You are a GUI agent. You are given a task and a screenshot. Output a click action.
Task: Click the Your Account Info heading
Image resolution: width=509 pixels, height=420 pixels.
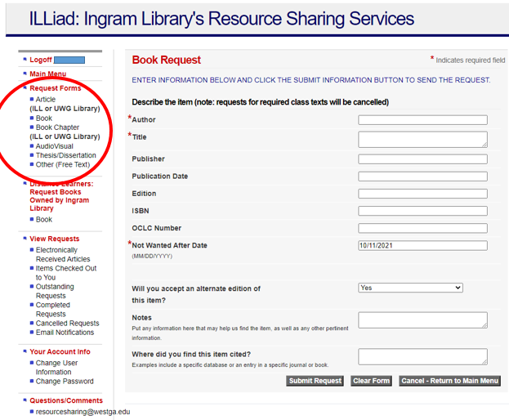coord(60,351)
